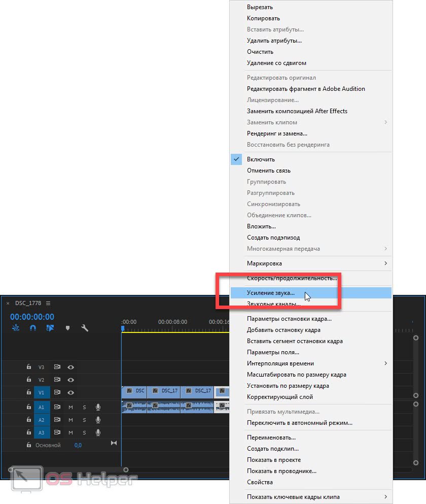Click the 00:00:00:00 playhead timecode
This screenshot has width=426, height=504.
pos(32,317)
